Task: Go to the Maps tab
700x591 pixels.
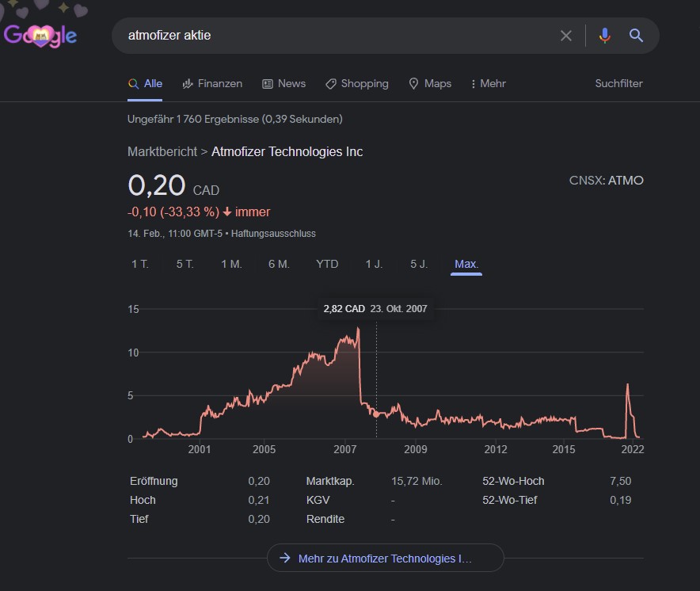Action: [430, 84]
